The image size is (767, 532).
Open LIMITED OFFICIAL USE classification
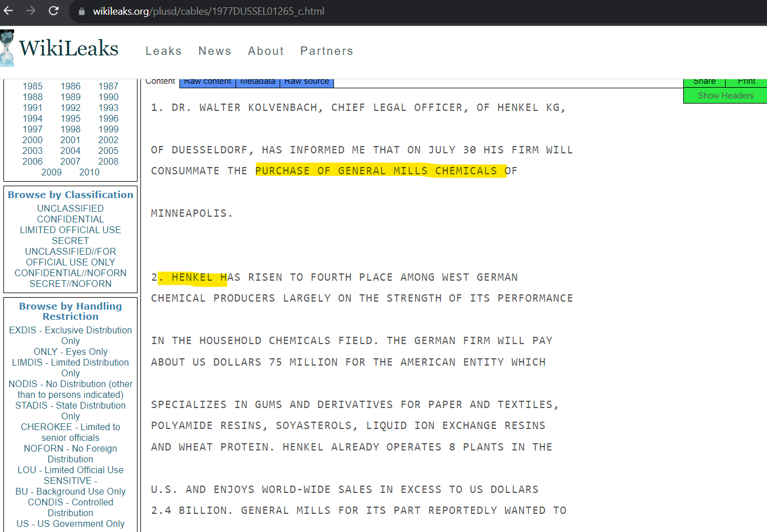[x=71, y=230]
